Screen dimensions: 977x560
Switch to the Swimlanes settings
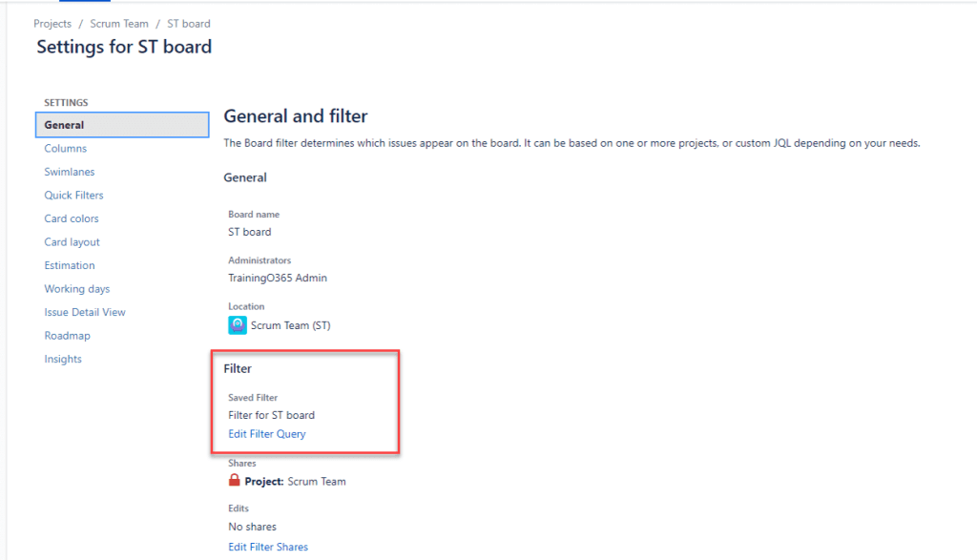(x=69, y=172)
